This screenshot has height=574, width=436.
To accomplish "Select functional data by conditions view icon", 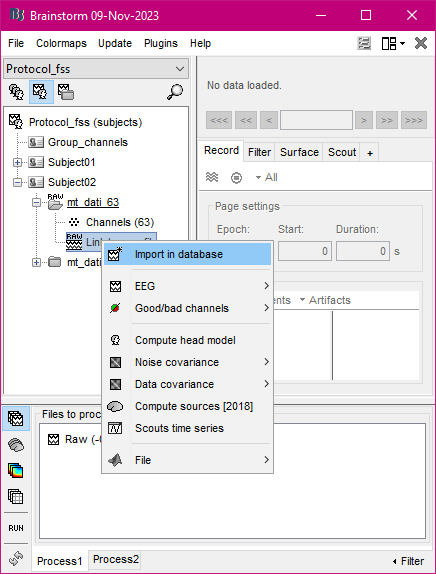I will [66, 92].
